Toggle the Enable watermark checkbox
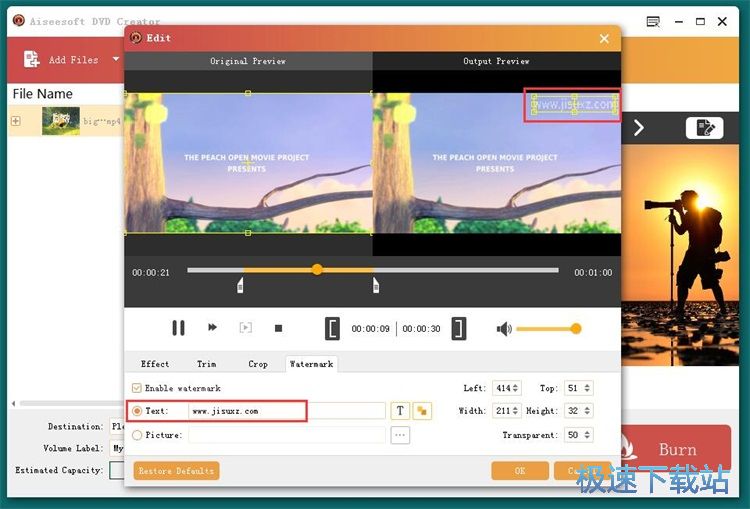 (137, 388)
